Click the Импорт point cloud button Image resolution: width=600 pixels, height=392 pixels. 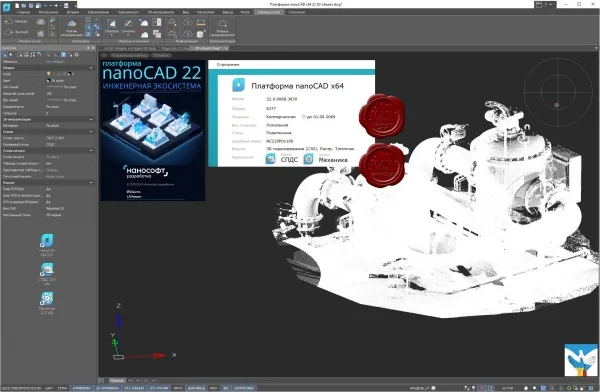pyautogui.click(x=16, y=21)
